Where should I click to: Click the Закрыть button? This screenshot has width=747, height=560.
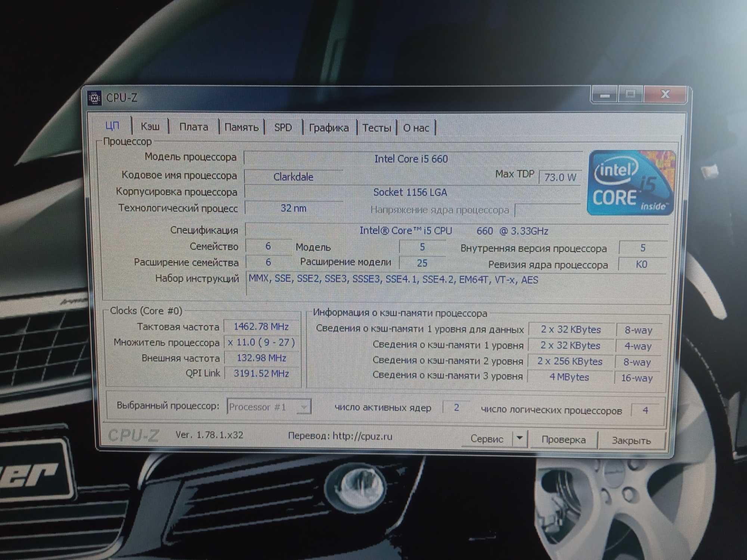(631, 441)
